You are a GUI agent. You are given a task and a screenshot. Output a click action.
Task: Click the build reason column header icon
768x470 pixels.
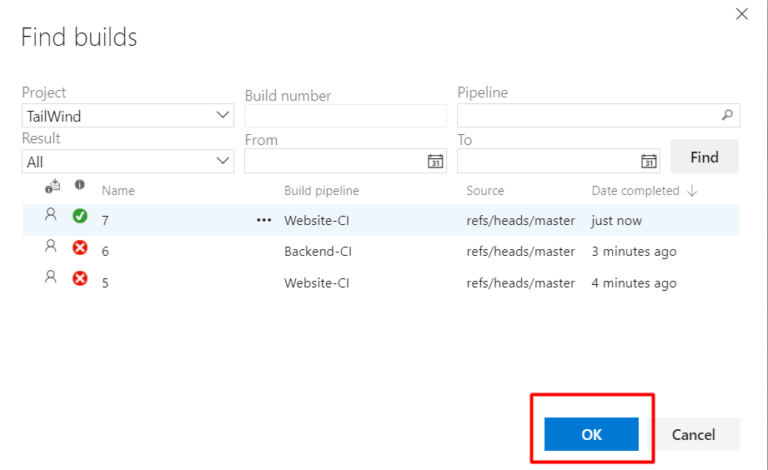pos(53,186)
